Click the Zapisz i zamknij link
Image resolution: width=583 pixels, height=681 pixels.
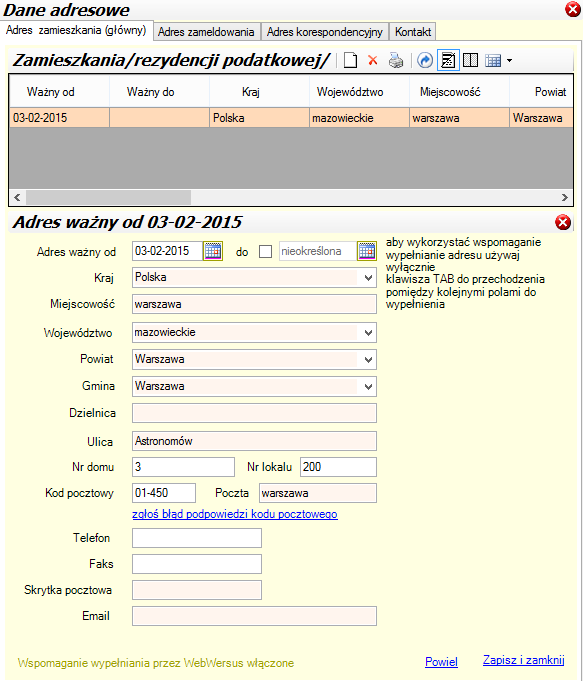pyautogui.click(x=523, y=660)
